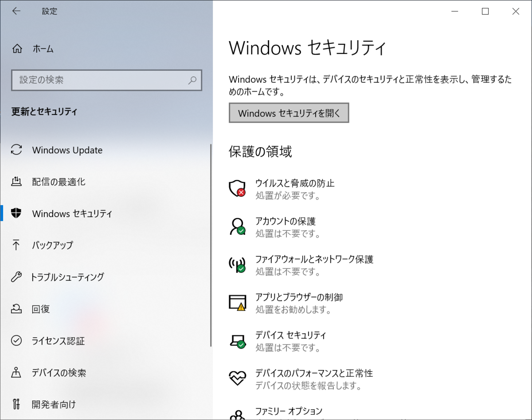
Task: Open デバイスの検索 settings
Action: click(59, 373)
